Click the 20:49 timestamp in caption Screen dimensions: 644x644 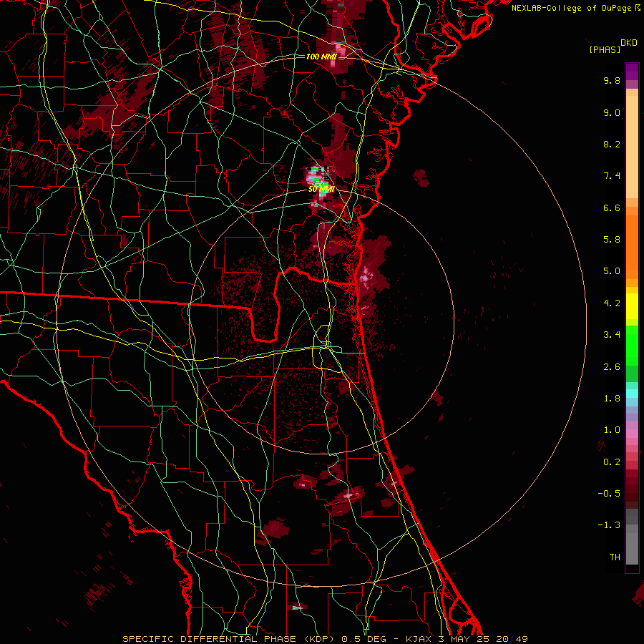click(x=512, y=639)
